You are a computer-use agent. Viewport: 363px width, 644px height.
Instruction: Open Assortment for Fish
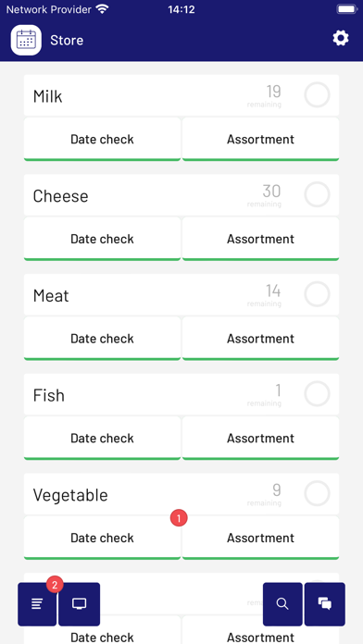[x=260, y=439]
